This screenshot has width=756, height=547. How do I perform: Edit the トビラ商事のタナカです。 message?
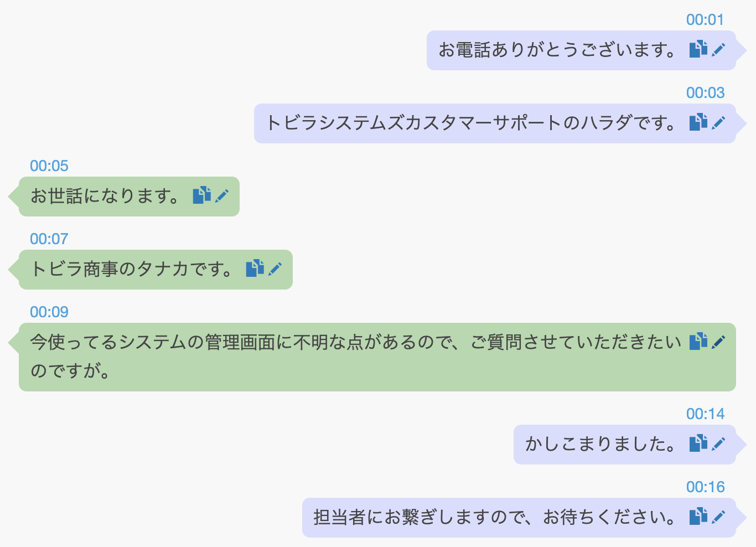click(x=275, y=270)
